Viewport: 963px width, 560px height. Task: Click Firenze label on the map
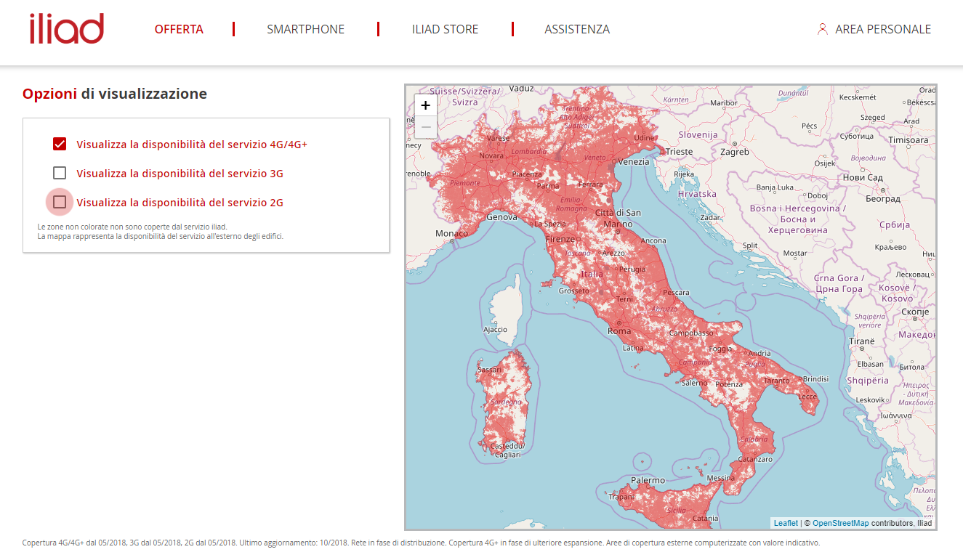[x=560, y=239]
